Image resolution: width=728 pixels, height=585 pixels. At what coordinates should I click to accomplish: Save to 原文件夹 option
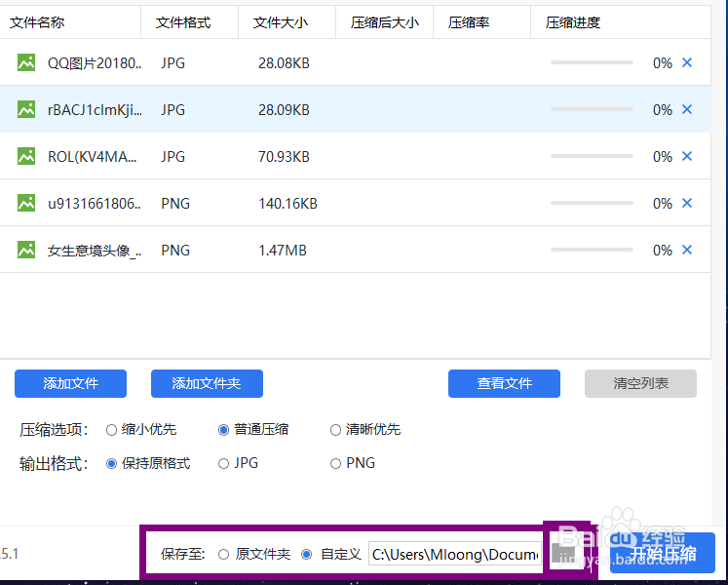point(224,555)
